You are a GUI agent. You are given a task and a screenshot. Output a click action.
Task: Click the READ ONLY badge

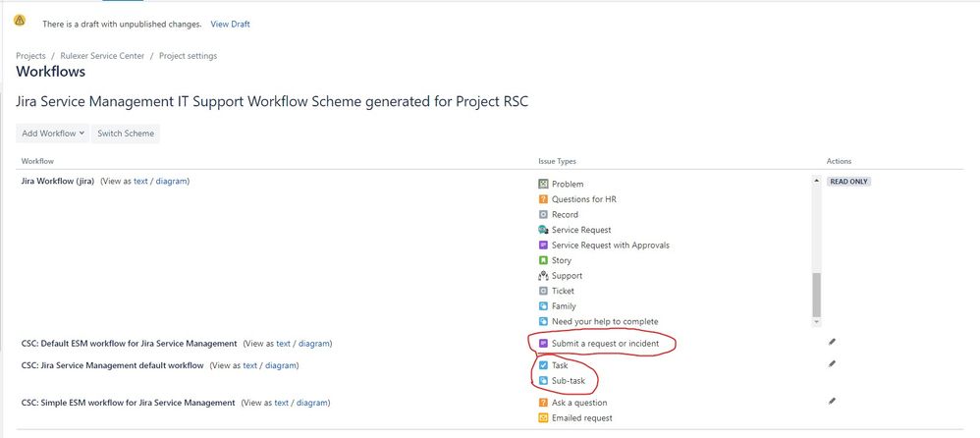point(848,182)
